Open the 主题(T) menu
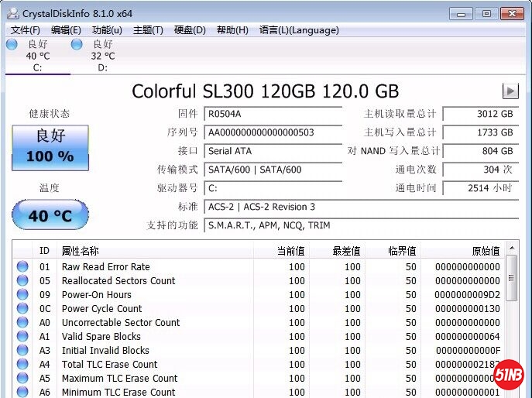The width and height of the screenshot is (532, 398). tap(148, 30)
